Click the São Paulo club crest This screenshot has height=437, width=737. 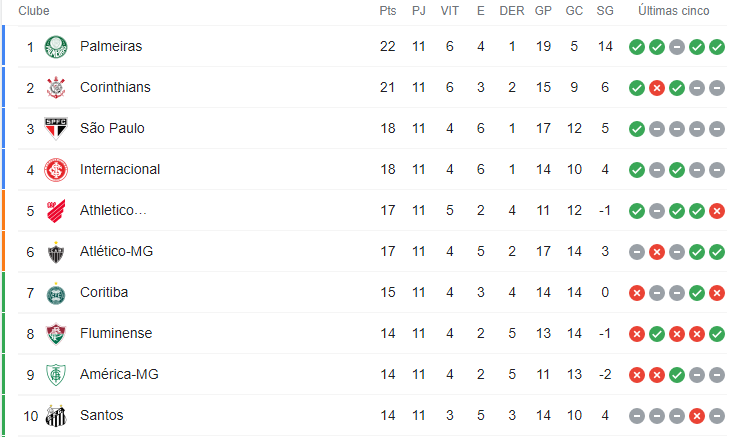coord(56,129)
